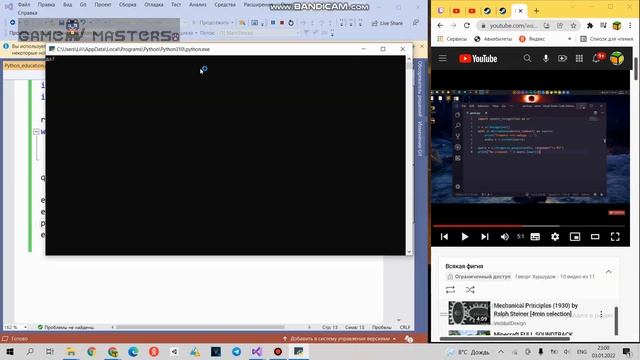Screen dimensions: 640x360
Task: Switch to first YouTube tab in Chrome
Action: [x=456, y=11]
